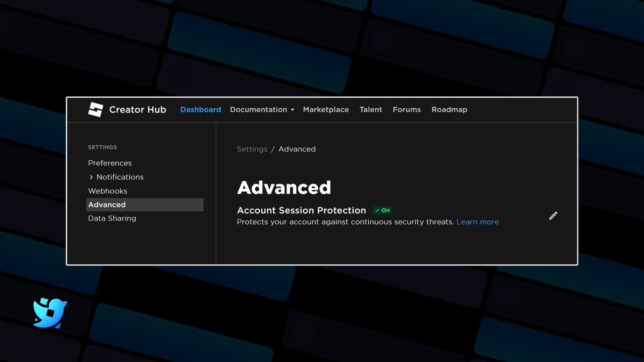This screenshot has width=644, height=362.
Task: Click the pencil edit icon for Account Session Protection
Action: pyautogui.click(x=553, y=216)
